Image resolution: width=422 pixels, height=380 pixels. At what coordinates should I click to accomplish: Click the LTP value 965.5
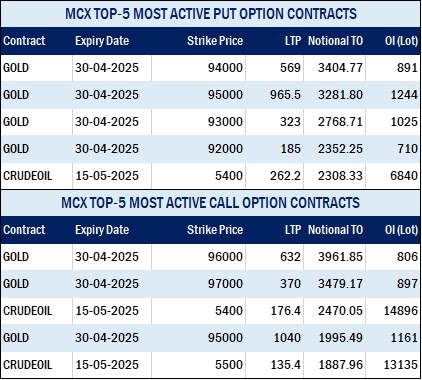click(x=285, y=95)
